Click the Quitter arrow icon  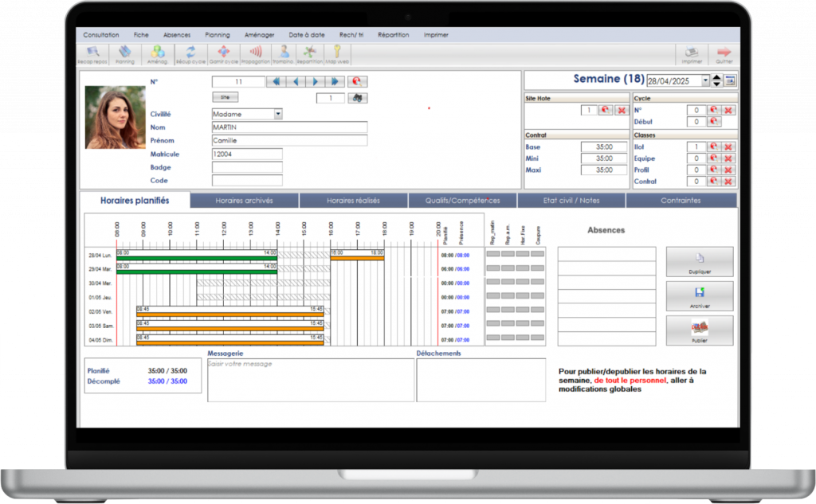click(x=724, y=54)
